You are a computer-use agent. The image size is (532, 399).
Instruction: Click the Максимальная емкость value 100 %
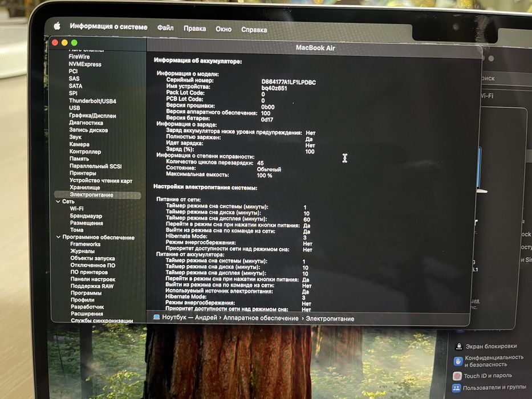tap(265, 176)
